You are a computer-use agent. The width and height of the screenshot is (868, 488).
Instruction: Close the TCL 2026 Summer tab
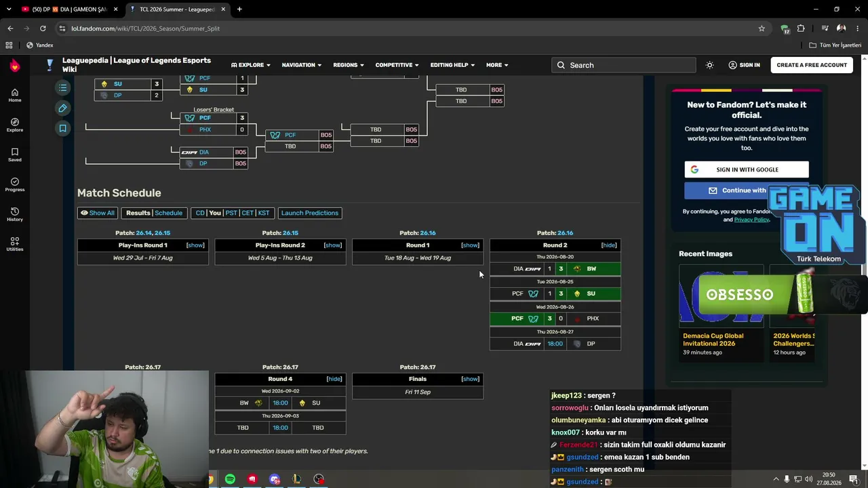pyautogui.click(x=223, y=9)
